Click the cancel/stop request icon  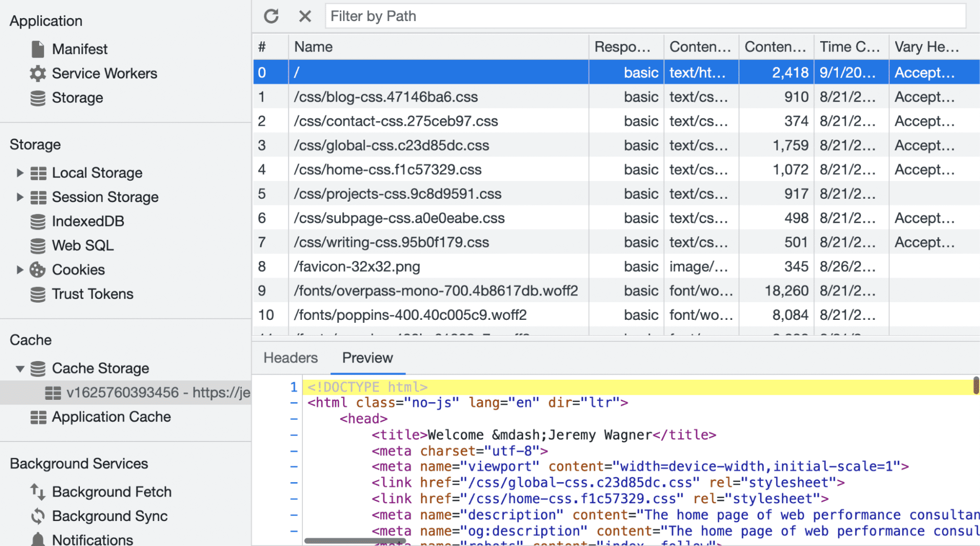(x=304, y=16)
